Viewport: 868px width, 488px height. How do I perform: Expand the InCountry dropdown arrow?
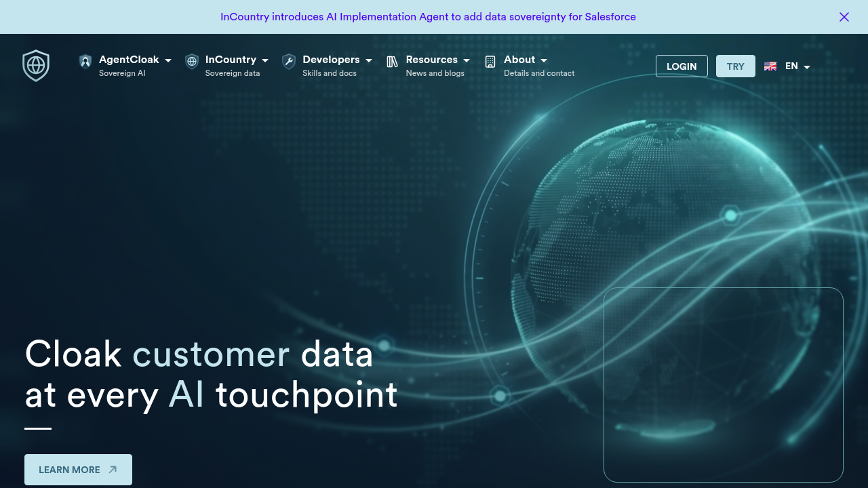click(265, 60)
